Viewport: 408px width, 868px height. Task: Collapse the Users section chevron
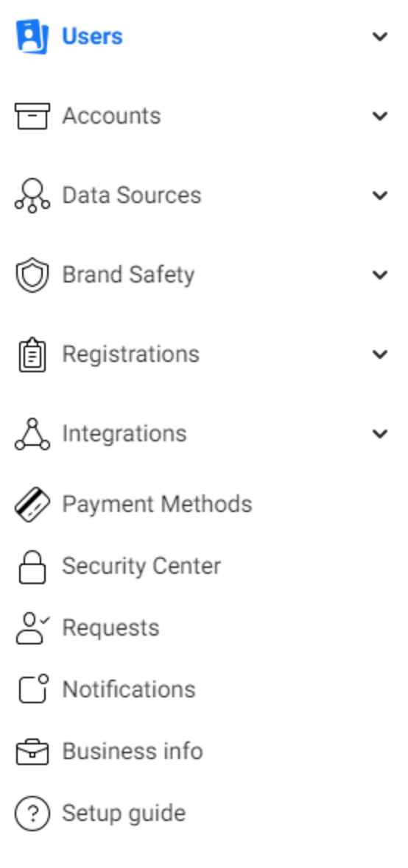point(380,37)
